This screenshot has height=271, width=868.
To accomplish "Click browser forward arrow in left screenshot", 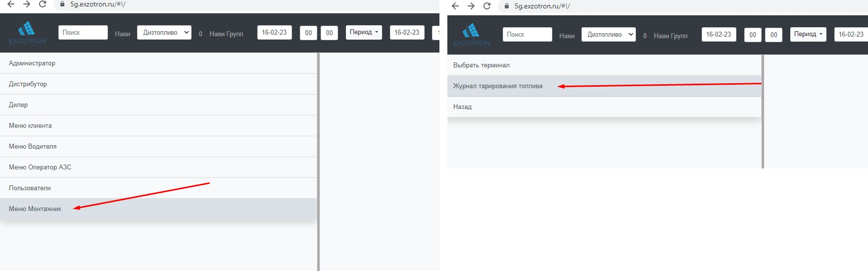I will tap(27, 4).
